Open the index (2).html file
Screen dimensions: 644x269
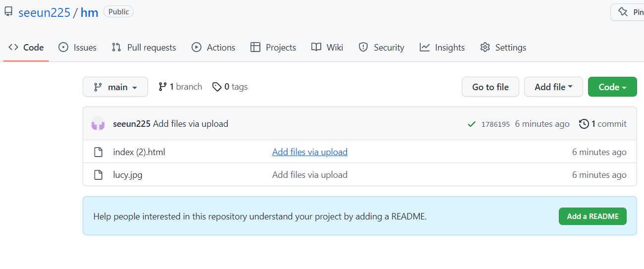click(x=139, y=152)
